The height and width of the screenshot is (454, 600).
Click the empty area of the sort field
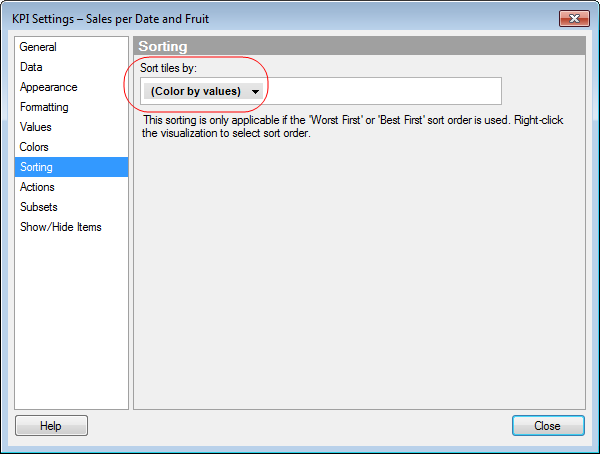click(382, 91)
